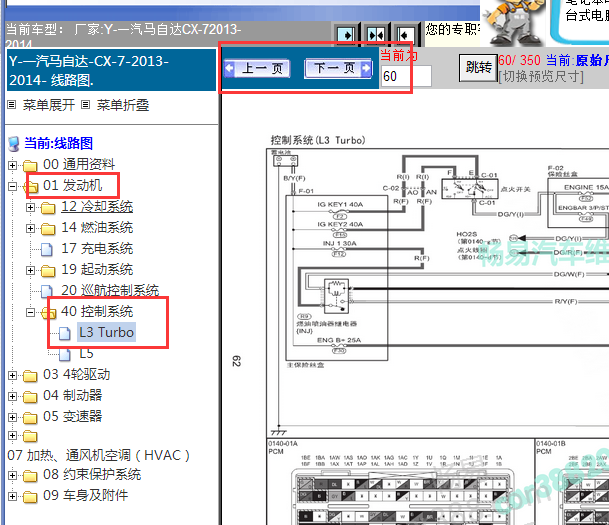Screen dimensions: 609x525
Task: Click the folder icon of 04 制动器
Action: [30, 397]
